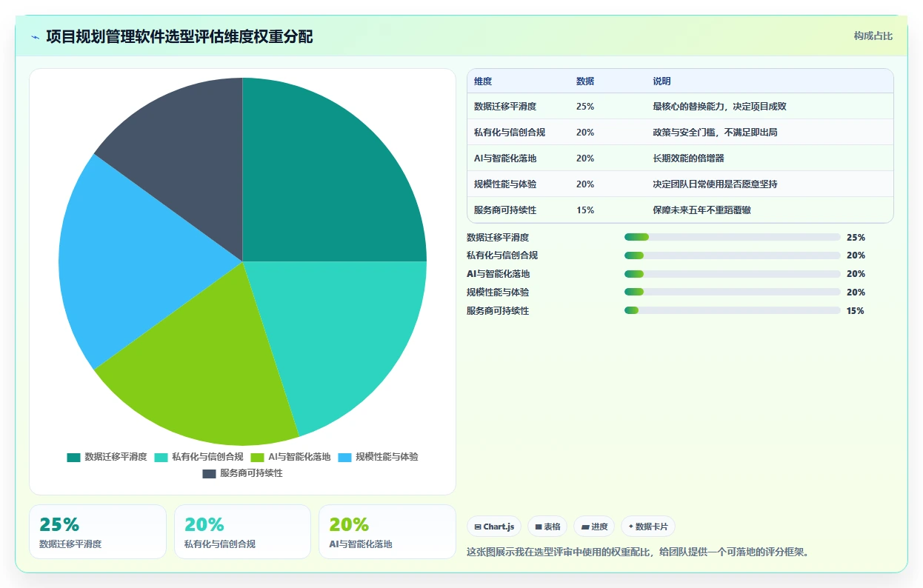Click the lightning icon beside the title
The width and height of the screenshot is (923, 588).
point(35,37)
